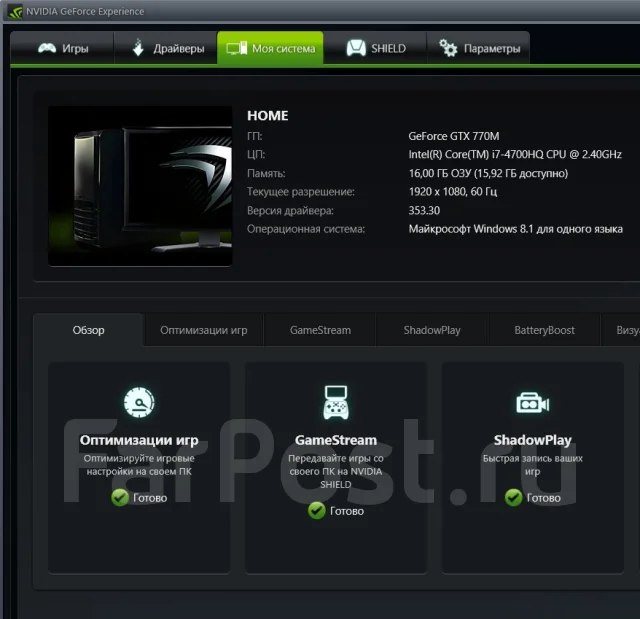
Task: Click driver version 353.30
Action: (x=424, y=210)
